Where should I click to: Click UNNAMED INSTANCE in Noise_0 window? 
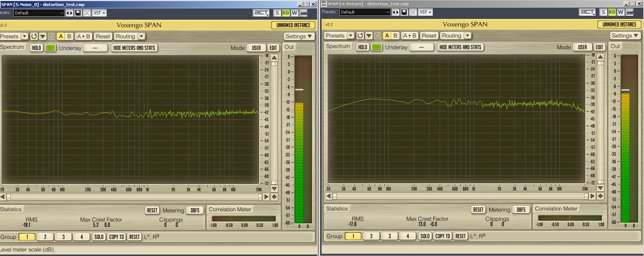[x=293, y=25]
